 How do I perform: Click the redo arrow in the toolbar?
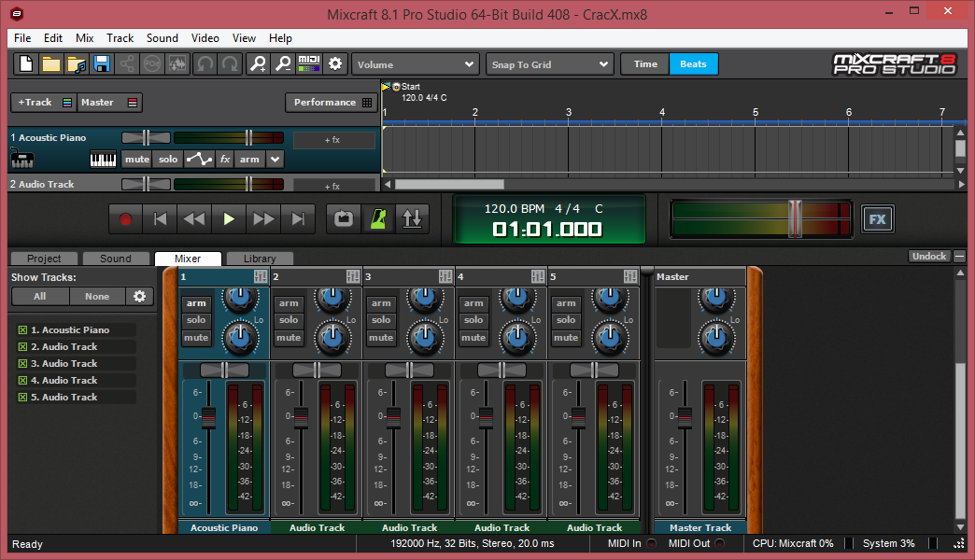pos(230,64)
